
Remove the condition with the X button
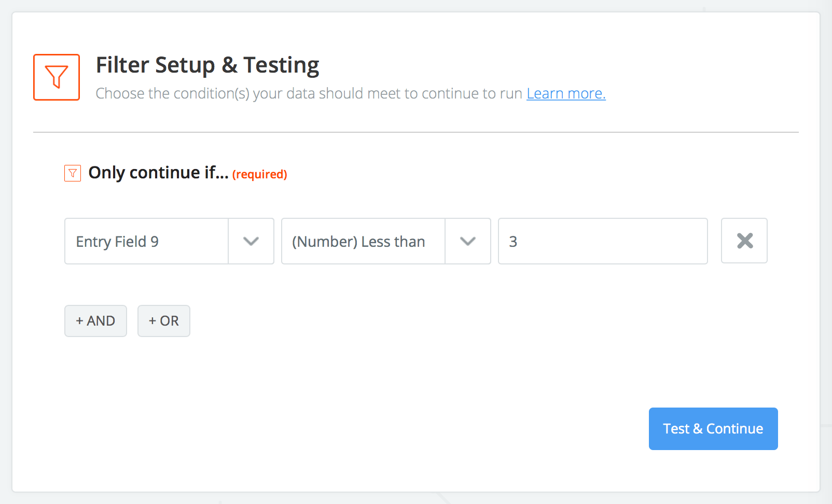[x=744, y=241]
